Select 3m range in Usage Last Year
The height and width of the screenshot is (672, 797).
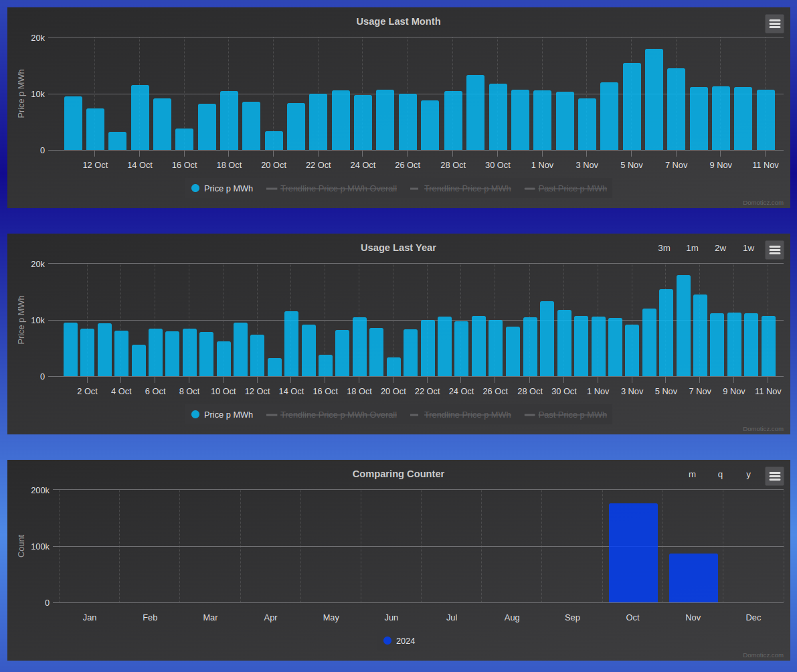click(664, 248)
